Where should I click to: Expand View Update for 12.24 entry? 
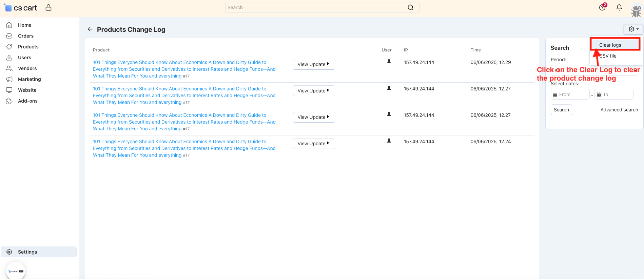[314, 144]
